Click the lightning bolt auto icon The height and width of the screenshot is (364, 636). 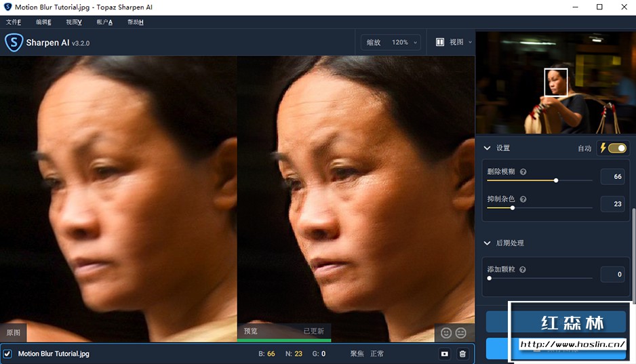click(x=603, y=148)
